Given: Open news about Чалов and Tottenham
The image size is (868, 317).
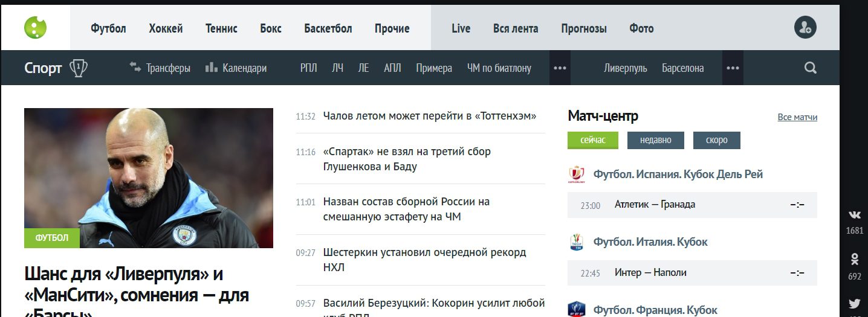Looking at the screenshot, I should [430, 116].
